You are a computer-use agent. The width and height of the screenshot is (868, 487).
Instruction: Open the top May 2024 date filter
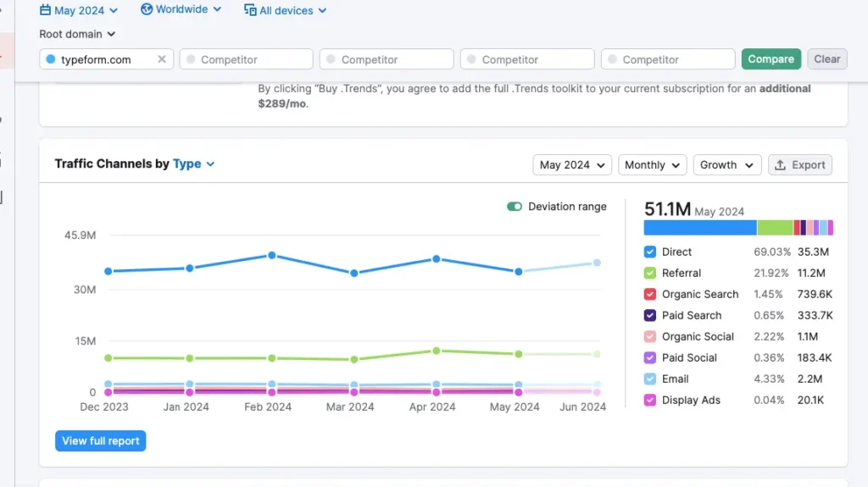click(79, 10)
